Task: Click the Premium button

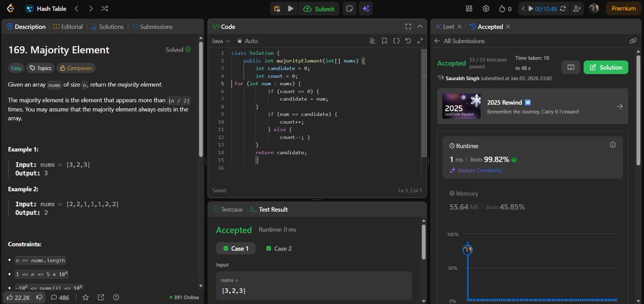Action: 623,9
